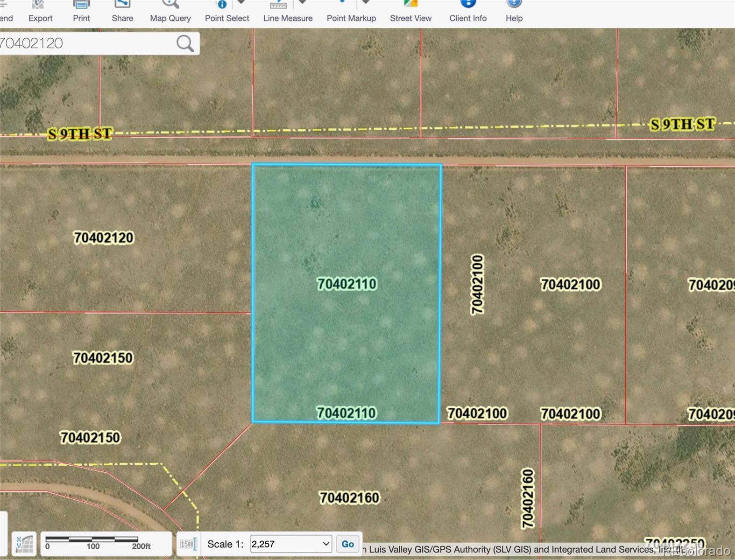Activate the Point Select tool

coord(222,12)
